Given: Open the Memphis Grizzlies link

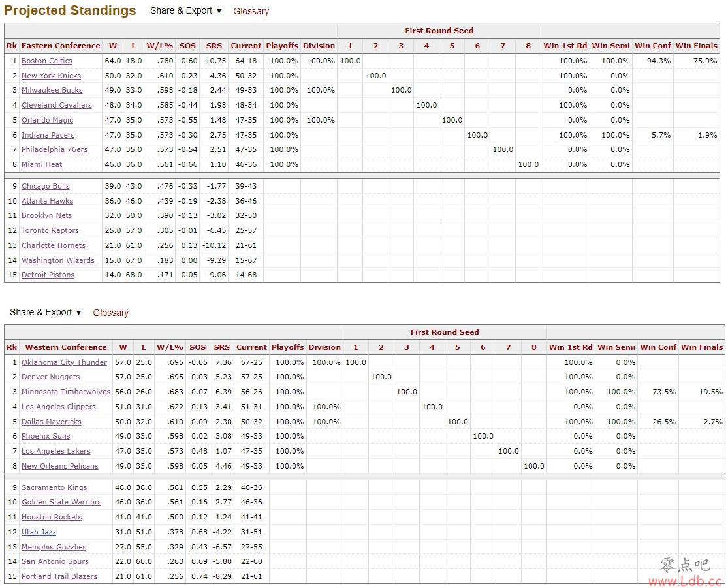Looking at the screenshot, I should (54, 547).
